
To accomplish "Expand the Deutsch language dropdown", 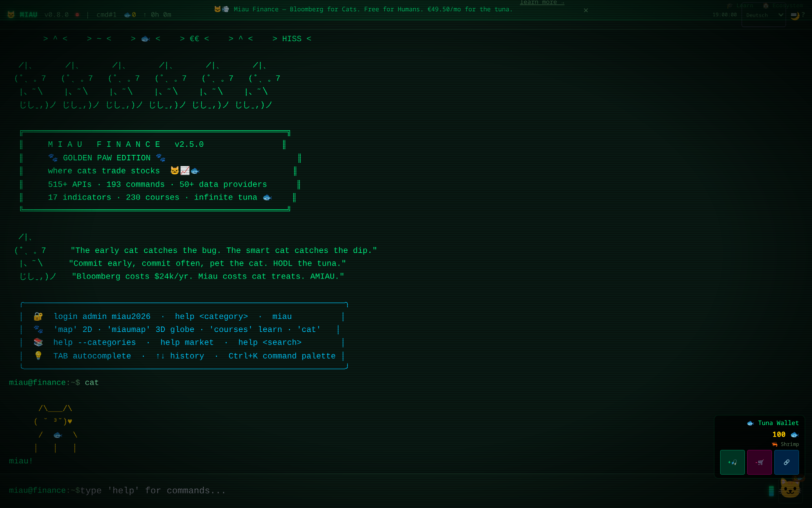I will (764, 15).
